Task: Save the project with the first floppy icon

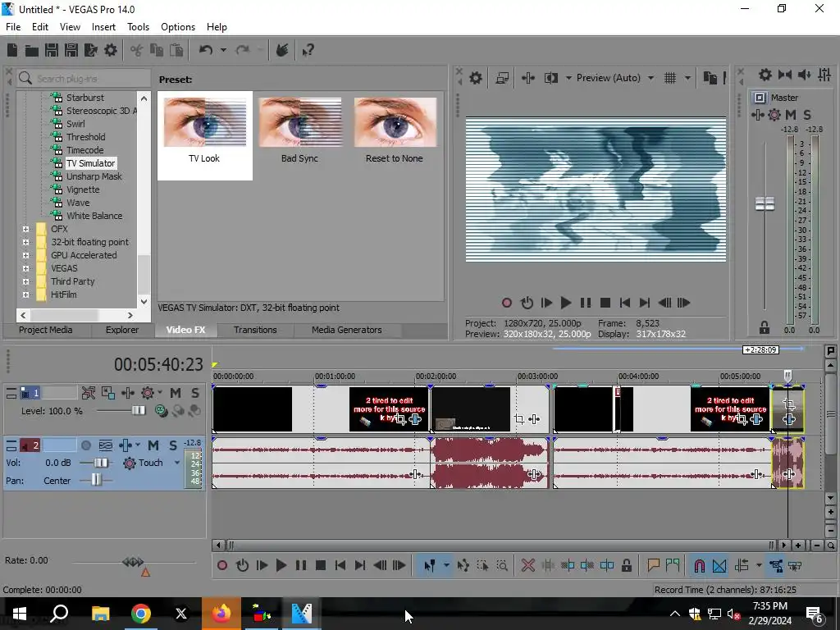Action: (x=52, y=50)
